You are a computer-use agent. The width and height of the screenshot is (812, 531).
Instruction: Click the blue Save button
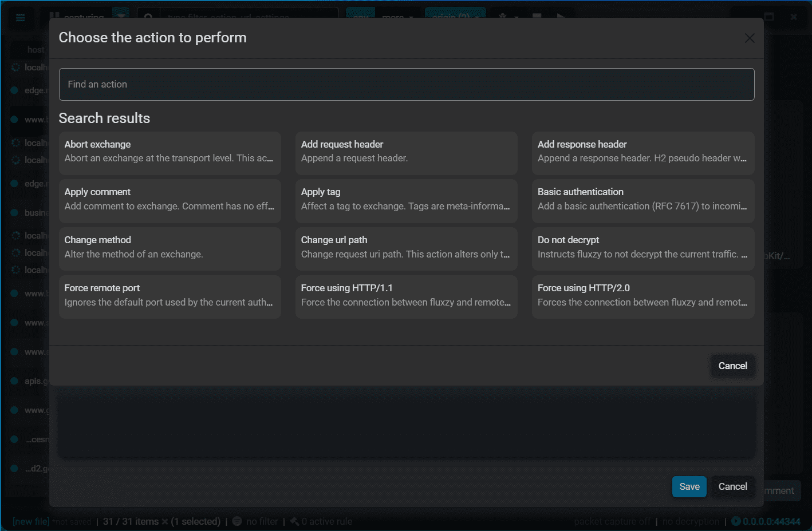point(689,487)
